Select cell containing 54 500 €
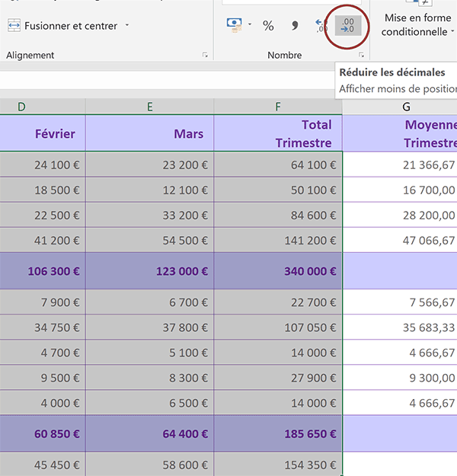Viewport: 457px width, 476px height. pyautogui.click(x=150, y=240)
